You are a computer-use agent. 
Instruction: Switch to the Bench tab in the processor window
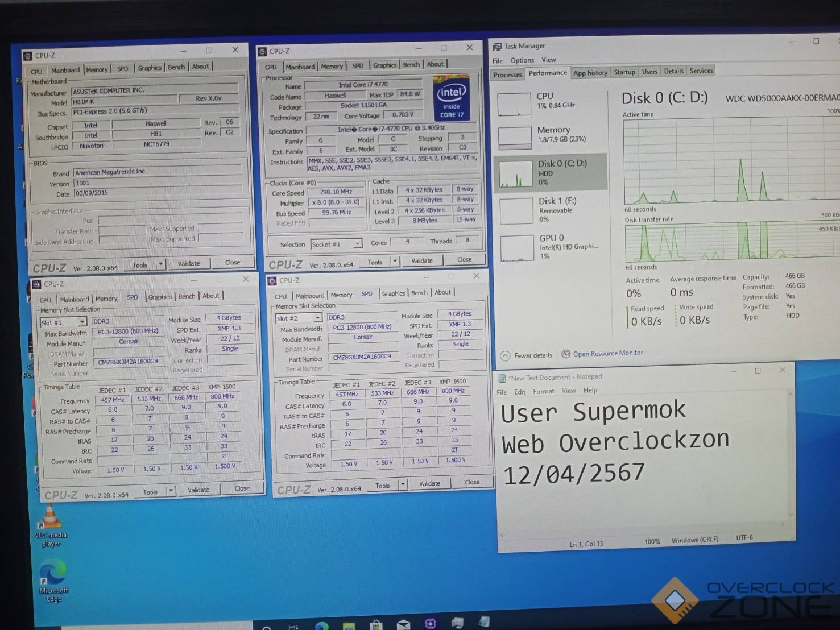coord(411,65)
